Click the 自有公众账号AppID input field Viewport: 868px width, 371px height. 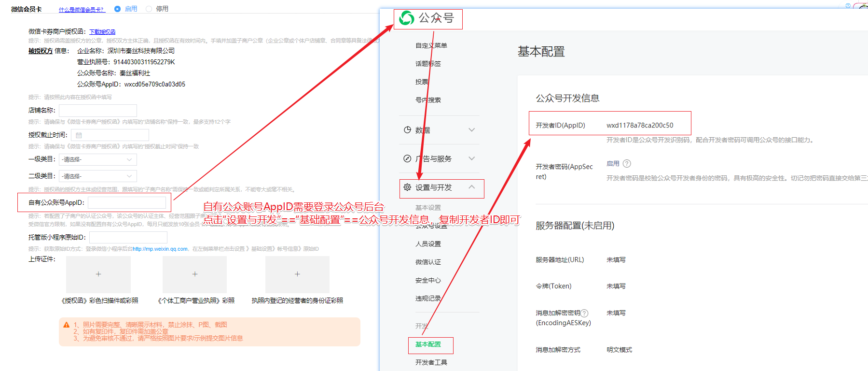coord(127,202)
